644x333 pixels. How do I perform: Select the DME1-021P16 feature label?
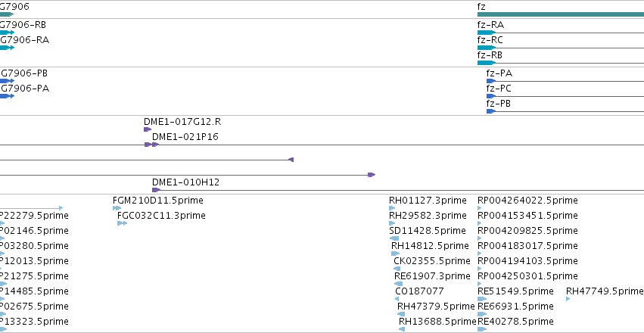[185, 137]
